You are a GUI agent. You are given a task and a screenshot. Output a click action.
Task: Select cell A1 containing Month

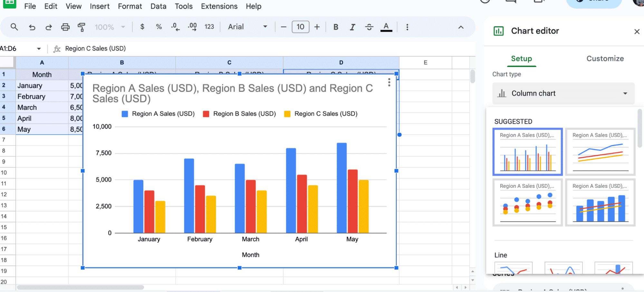tap(42, 74)
